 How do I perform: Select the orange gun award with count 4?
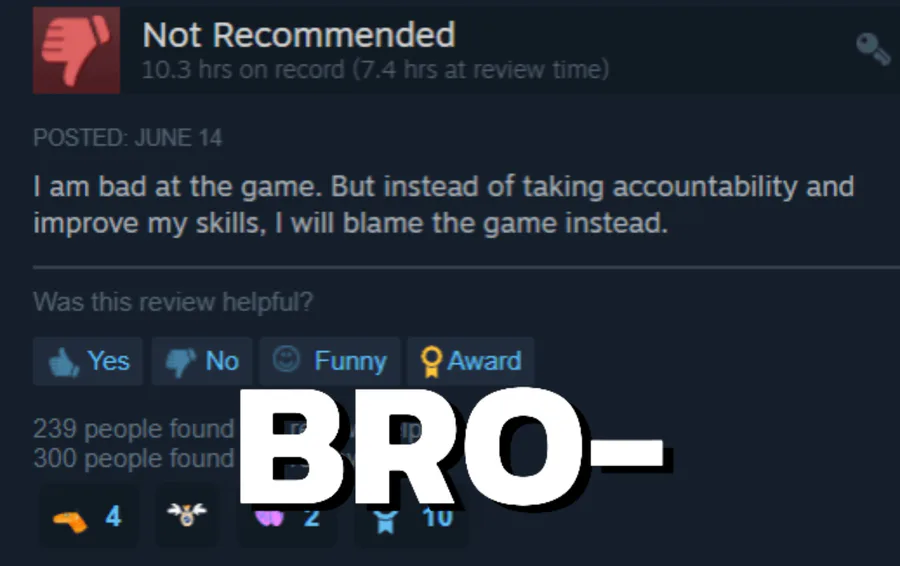89,517
